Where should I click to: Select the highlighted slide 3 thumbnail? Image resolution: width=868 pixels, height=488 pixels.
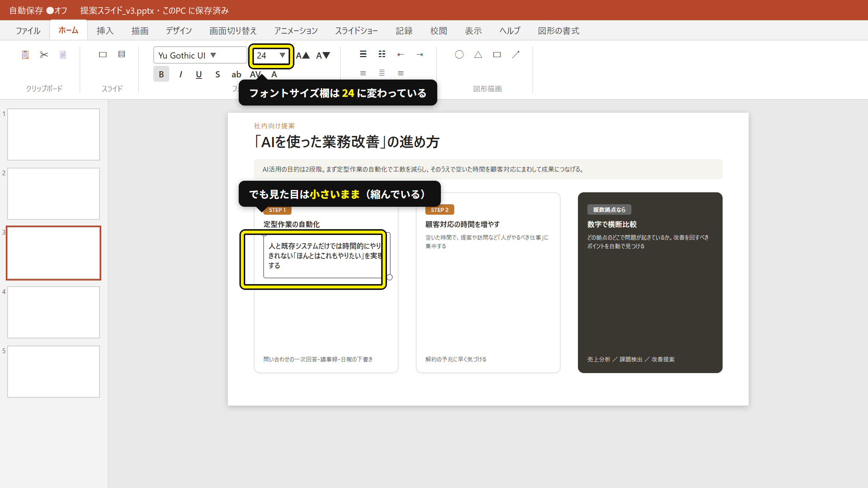coord(54,253)
